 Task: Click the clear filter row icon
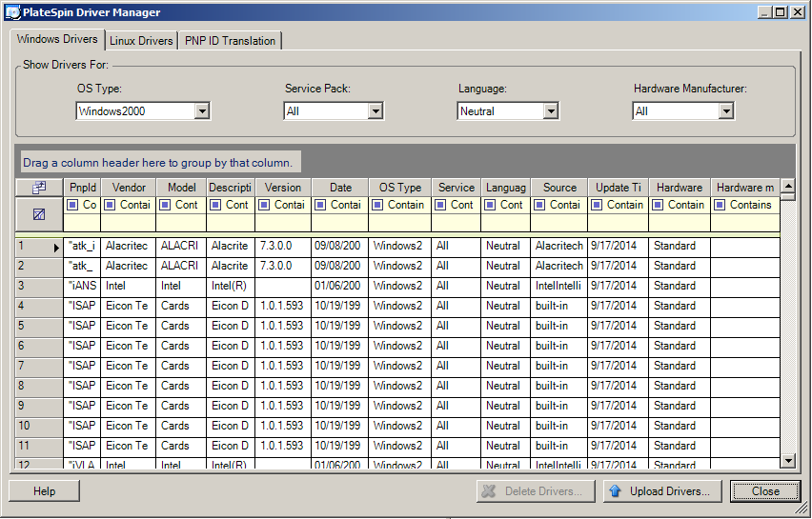[x=39, y=214]
